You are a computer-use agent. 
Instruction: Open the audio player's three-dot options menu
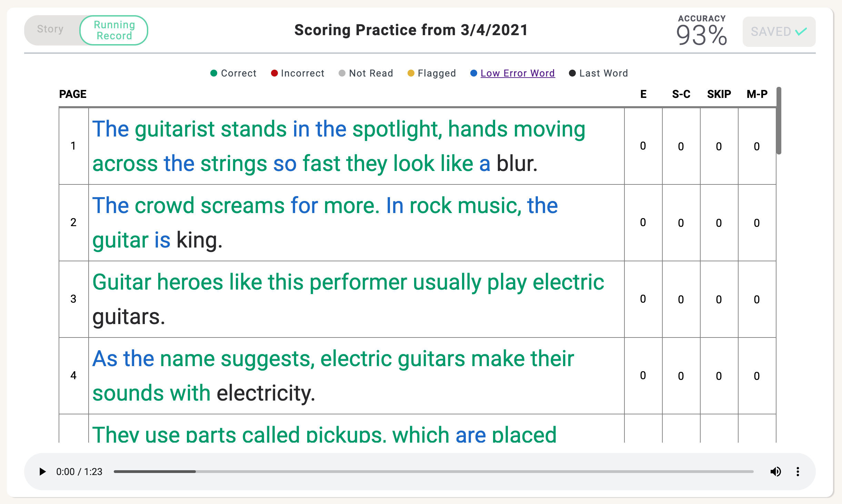coord(798,472)
